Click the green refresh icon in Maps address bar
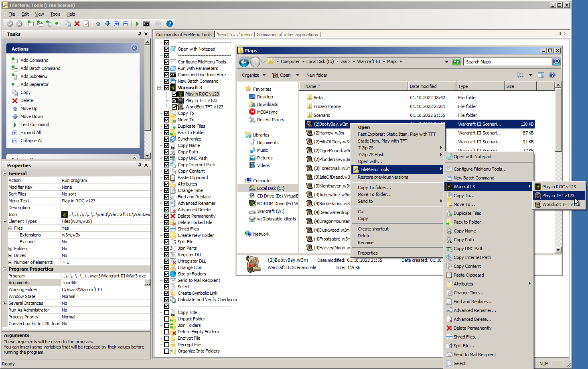Screen dimensions: 588x369 [x=456, y=62]
